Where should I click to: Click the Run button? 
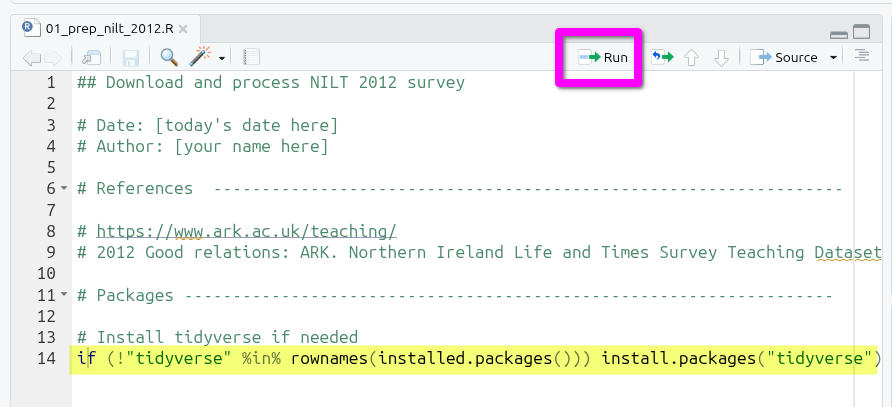(x=603, y=57)
